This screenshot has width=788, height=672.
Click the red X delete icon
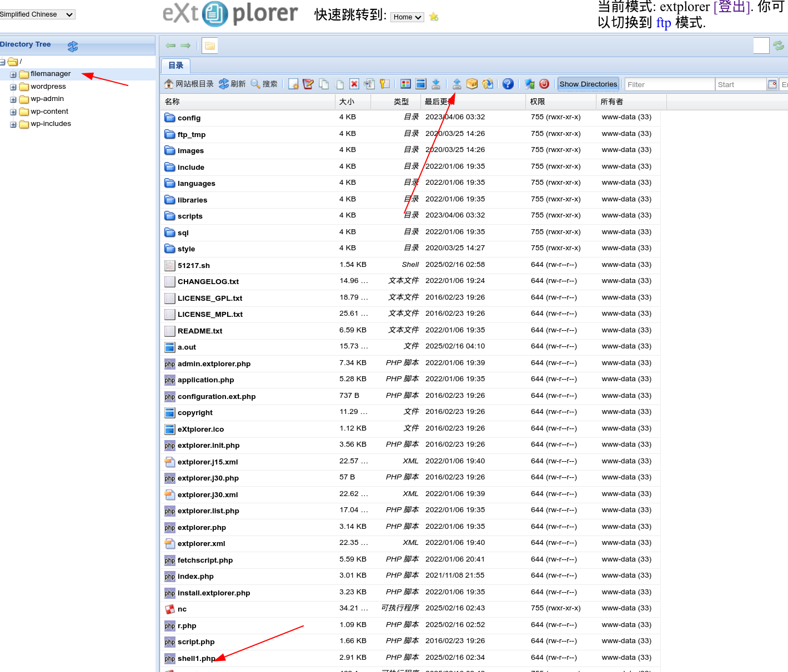tap(354, 84)
